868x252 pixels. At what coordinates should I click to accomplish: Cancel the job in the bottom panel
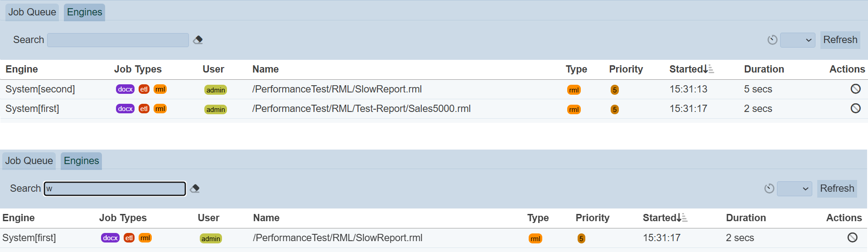tap(852, 237)
